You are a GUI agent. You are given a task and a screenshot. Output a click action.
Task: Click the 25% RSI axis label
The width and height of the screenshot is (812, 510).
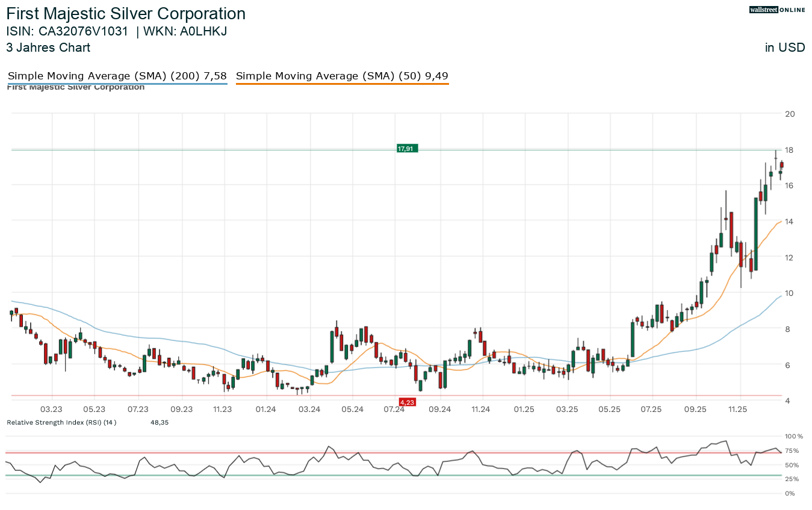point(791,479)
